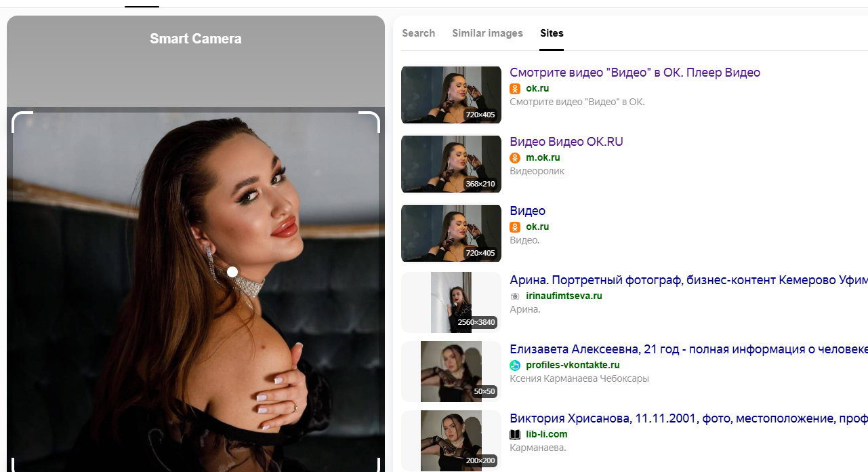
Task: Open the thumbnail sized 50×50
Action: click(x=451, y=372)
